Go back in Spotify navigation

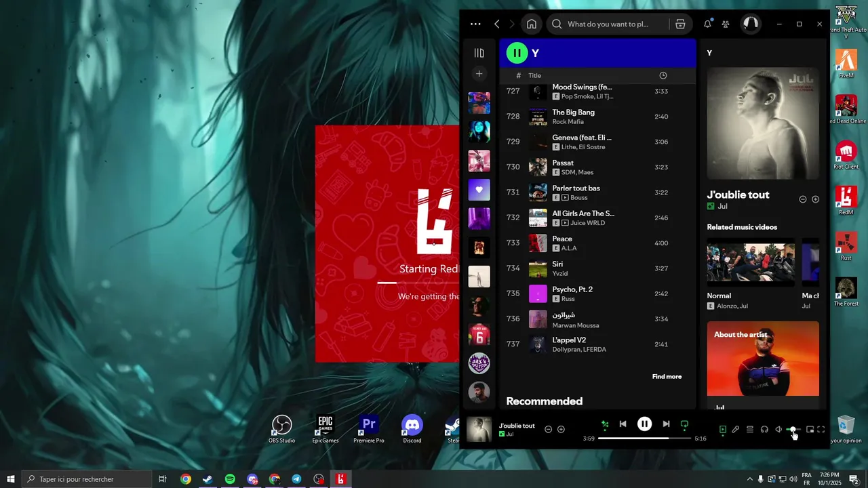(x=497, y=24)
